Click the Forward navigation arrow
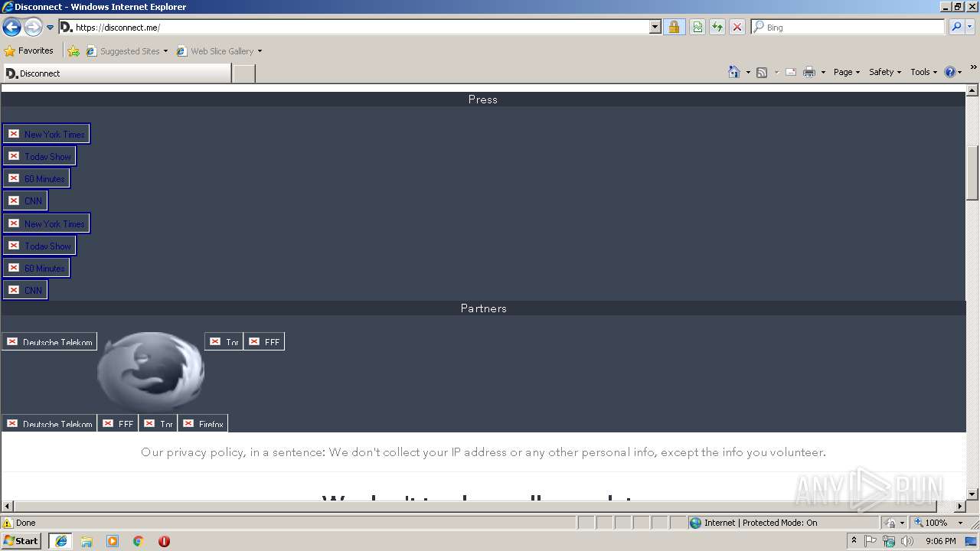980x551 pixels. (x=33, y=28)
